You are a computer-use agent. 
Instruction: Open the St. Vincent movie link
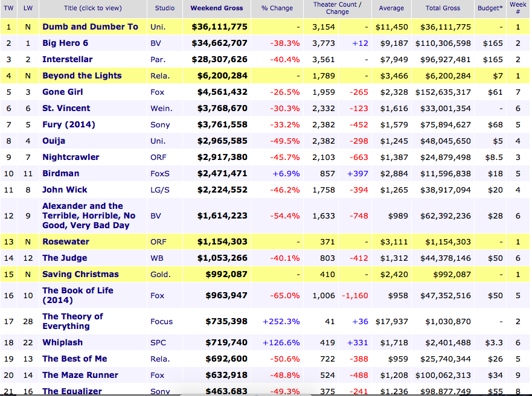click(66, 108)
